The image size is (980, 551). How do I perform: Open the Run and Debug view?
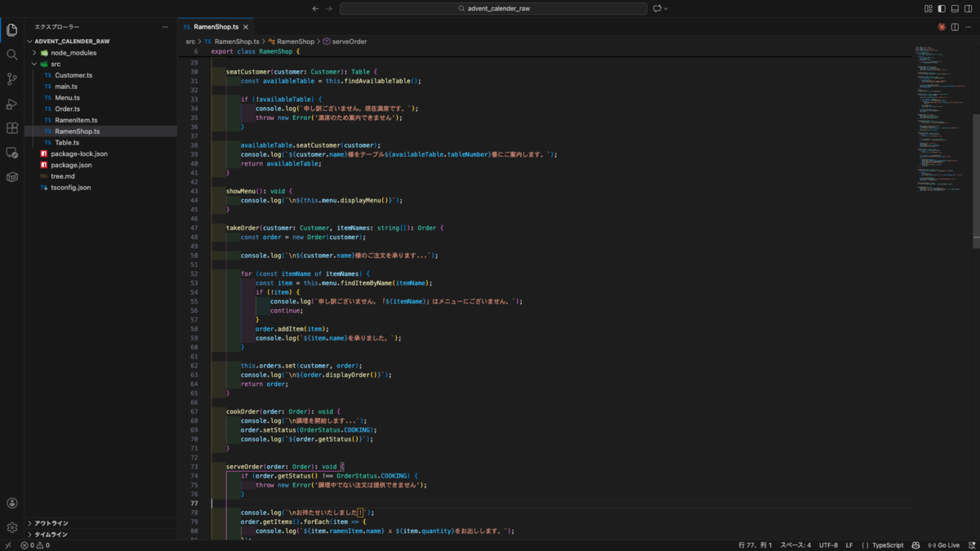click(x=11, y=104)
